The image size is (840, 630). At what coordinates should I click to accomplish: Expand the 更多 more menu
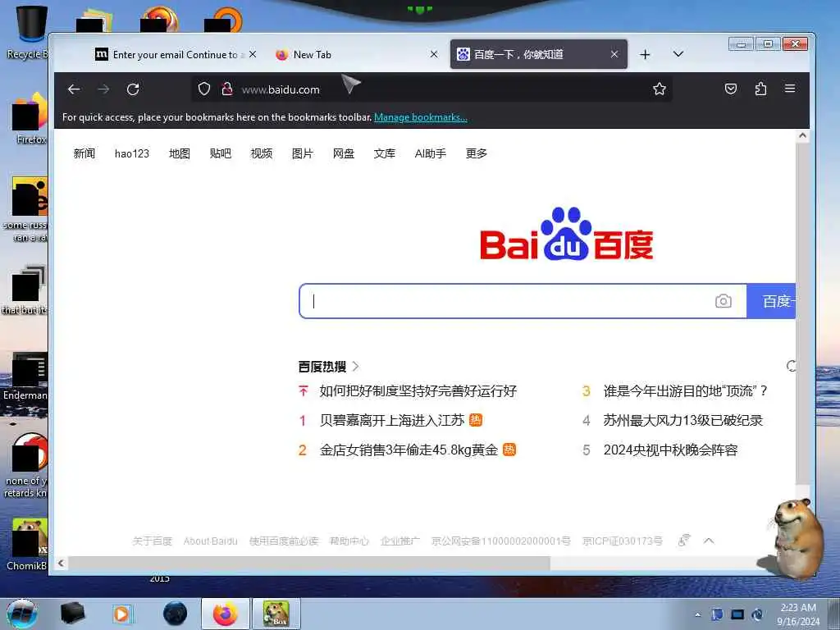(x=477, y=153)
